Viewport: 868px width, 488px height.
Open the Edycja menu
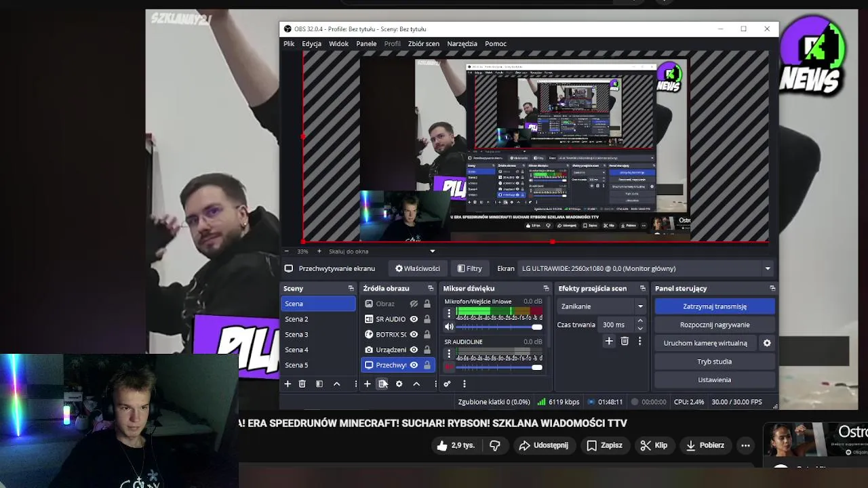pyautogui.click(x=312, y=43)
